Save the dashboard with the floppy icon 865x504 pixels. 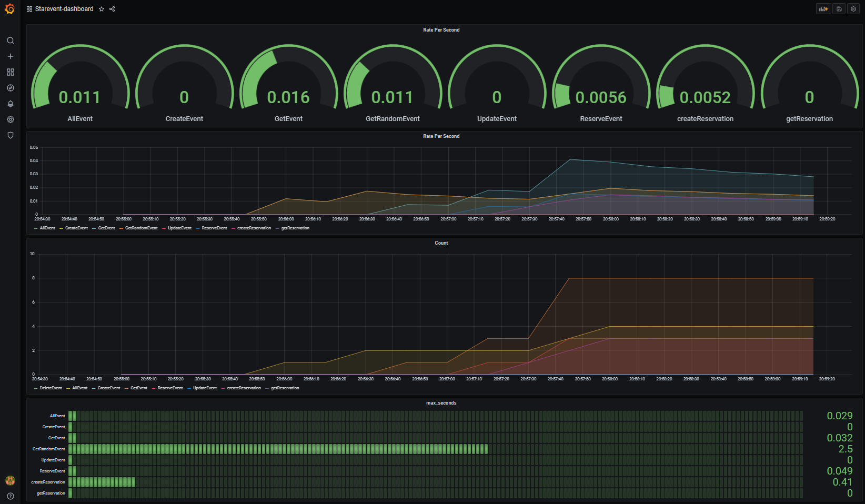pos(839,9)
